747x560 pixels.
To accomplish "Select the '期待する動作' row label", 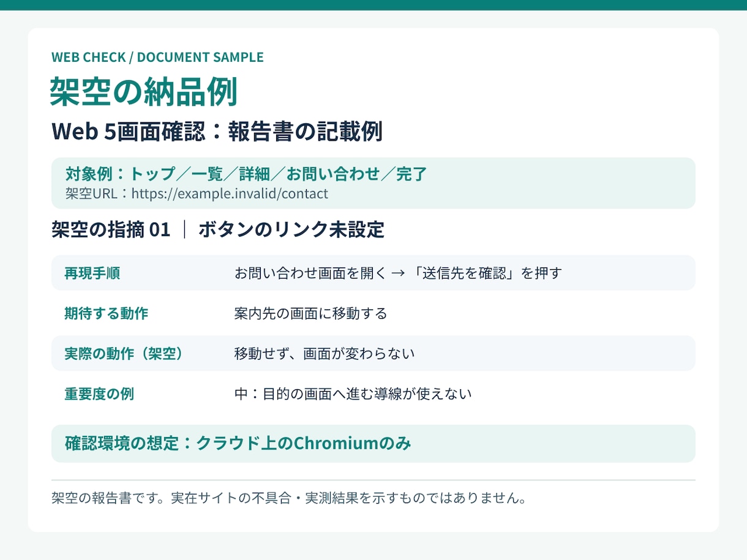I will [106, 314].
